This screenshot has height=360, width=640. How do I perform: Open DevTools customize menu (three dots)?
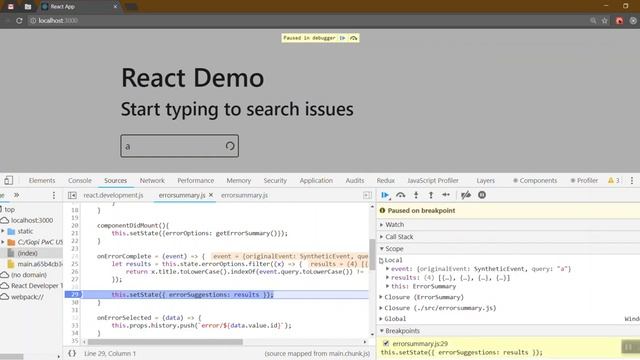632,180
